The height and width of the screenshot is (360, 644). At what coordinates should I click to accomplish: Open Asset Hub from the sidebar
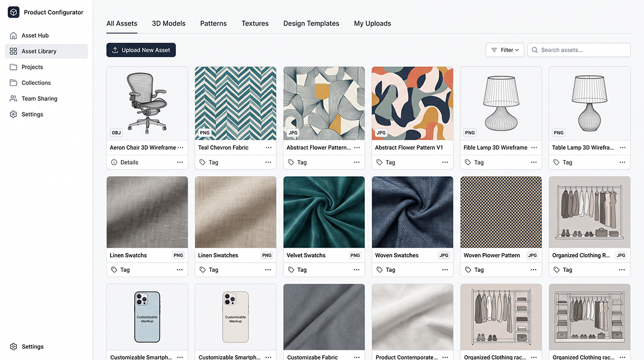(x=46, y=35)
